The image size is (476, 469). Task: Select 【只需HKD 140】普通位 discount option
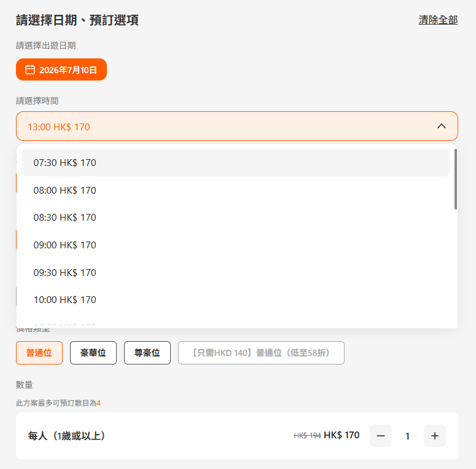point(261,353)
